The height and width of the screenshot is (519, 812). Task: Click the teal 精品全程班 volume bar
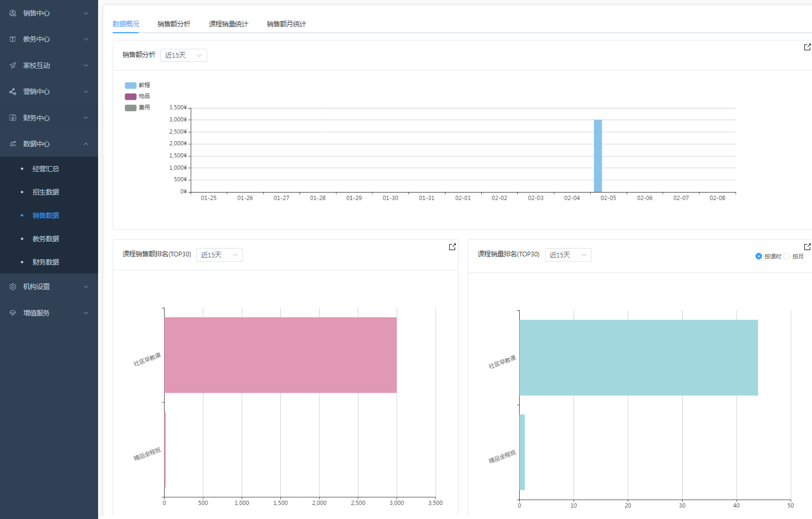522,452
